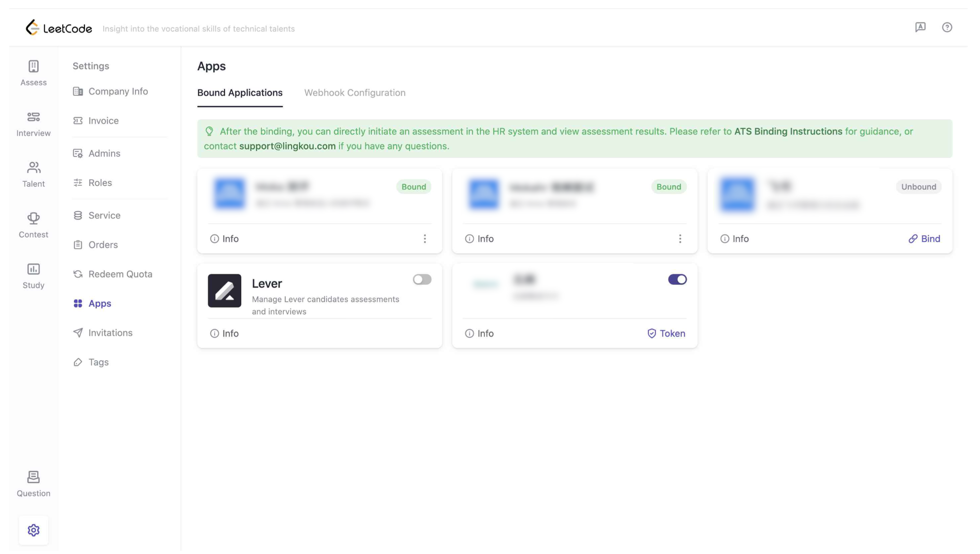Open ATS Binding Instructions link
Viewport: 980px width, 554px height.
[x=788, y=131]
